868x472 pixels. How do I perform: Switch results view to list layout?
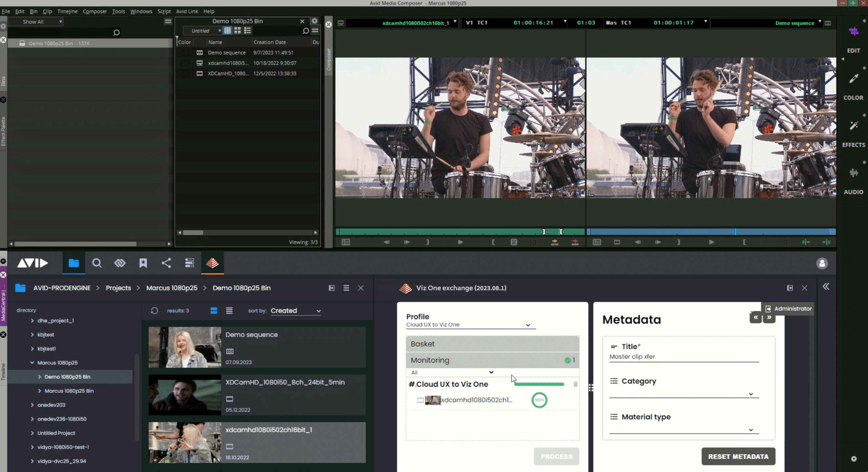(x=229, y=310)
